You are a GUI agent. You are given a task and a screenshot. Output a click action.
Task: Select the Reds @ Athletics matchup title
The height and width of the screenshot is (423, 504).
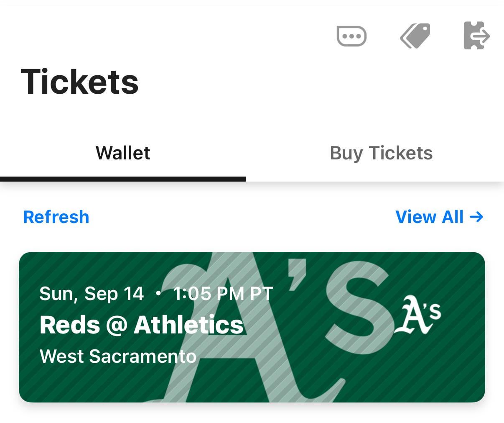[x=141, y=325]
